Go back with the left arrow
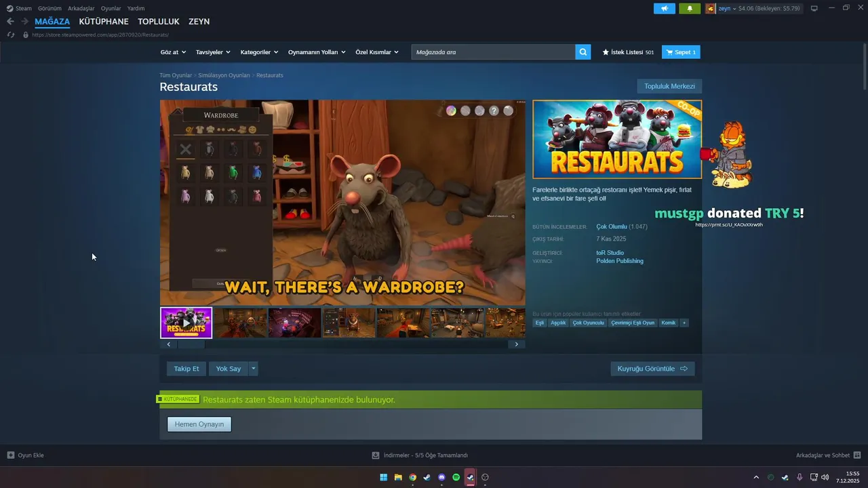The height and width of the screenshot is (488, 868). tap(10, 21)
